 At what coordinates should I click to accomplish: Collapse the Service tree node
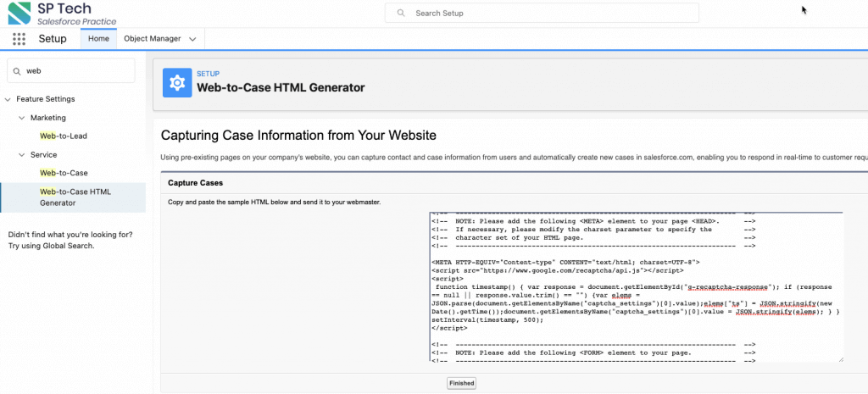(22, 155)
